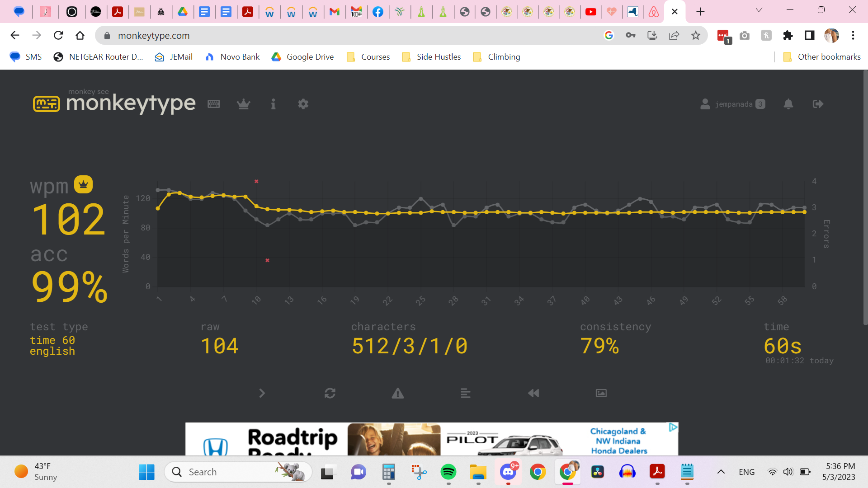Screen dimensions: 868x488
Task: Bookmark this page with star icon
Action: [696, 35]
